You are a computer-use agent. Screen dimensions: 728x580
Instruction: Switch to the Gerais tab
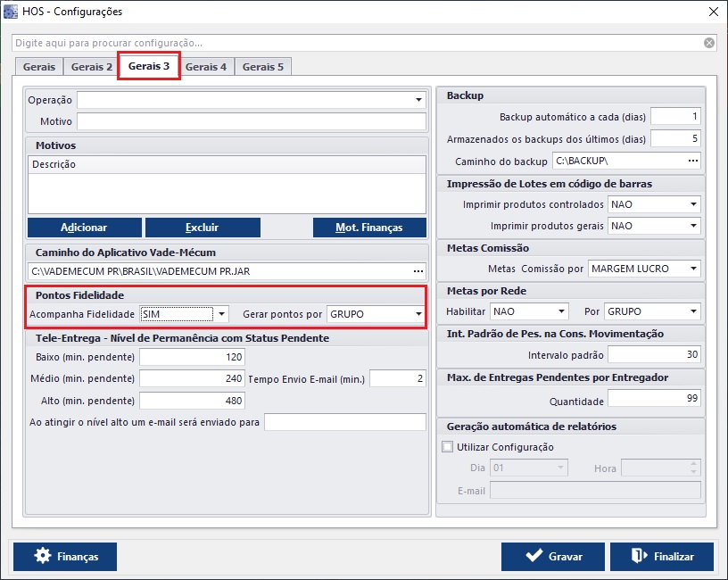(39, 67)
